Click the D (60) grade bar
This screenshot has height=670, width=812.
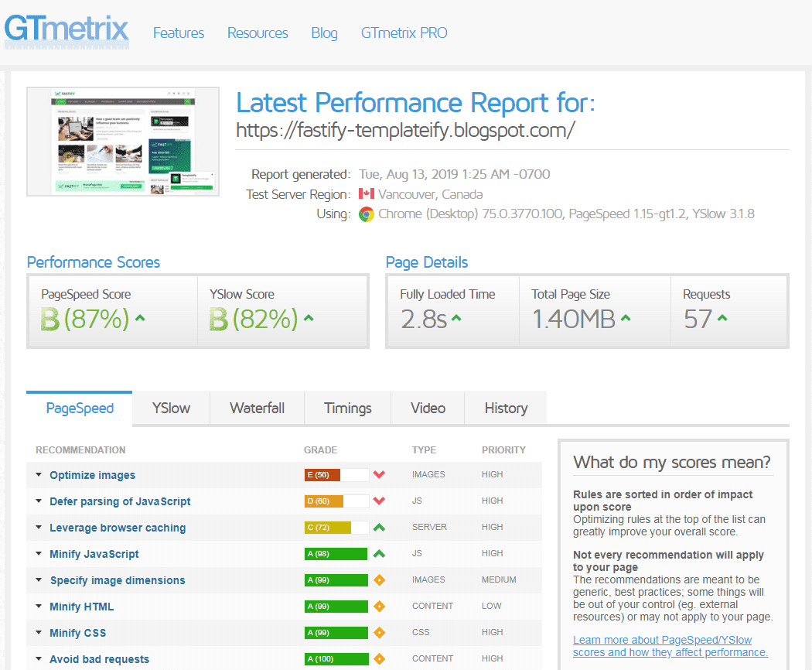click(x=336, y=501)
